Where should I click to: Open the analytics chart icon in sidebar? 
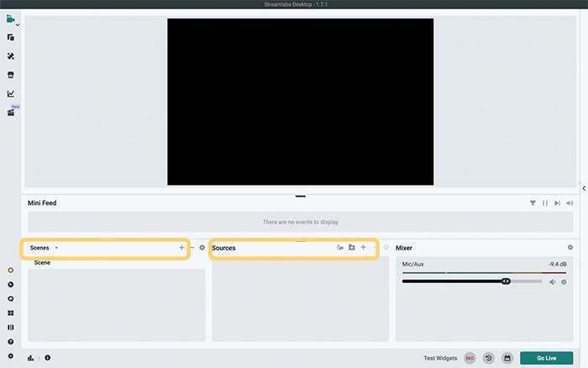(x=11, y=93)
